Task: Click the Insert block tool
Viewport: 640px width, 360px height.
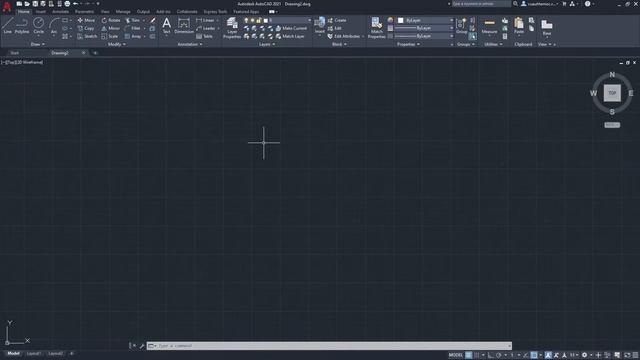Action: point(320,25)
